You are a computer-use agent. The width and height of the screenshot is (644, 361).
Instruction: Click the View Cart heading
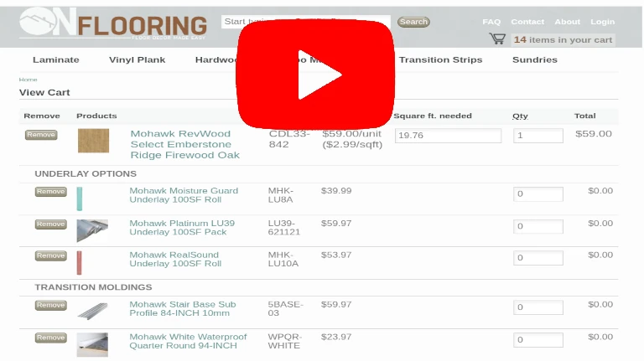[44, 93]
